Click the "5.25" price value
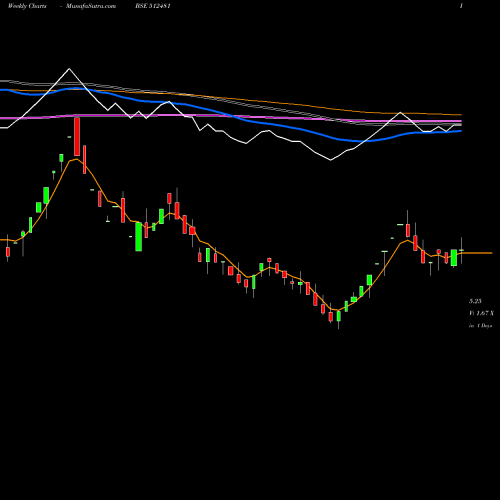 (475, 301)
